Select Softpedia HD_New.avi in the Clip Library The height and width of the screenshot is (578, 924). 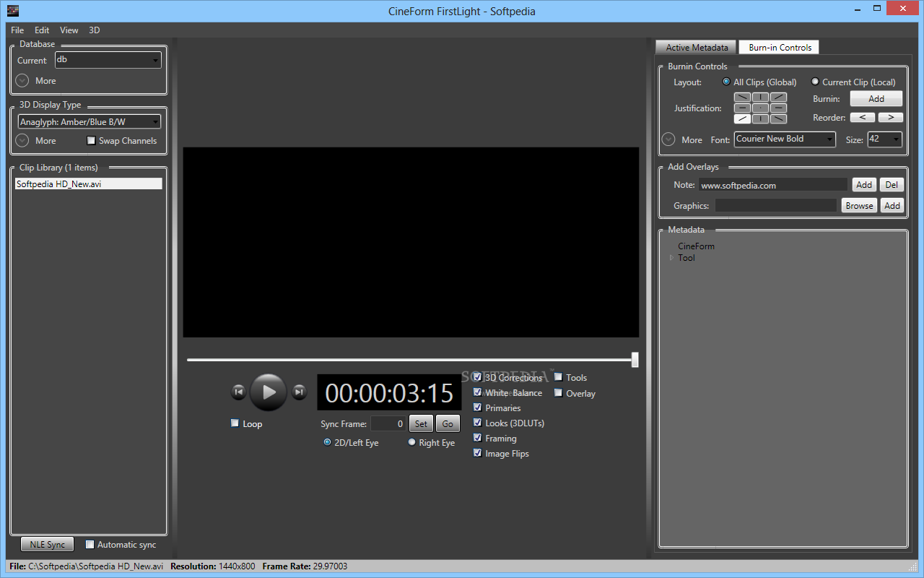click(x=89, y=184)
